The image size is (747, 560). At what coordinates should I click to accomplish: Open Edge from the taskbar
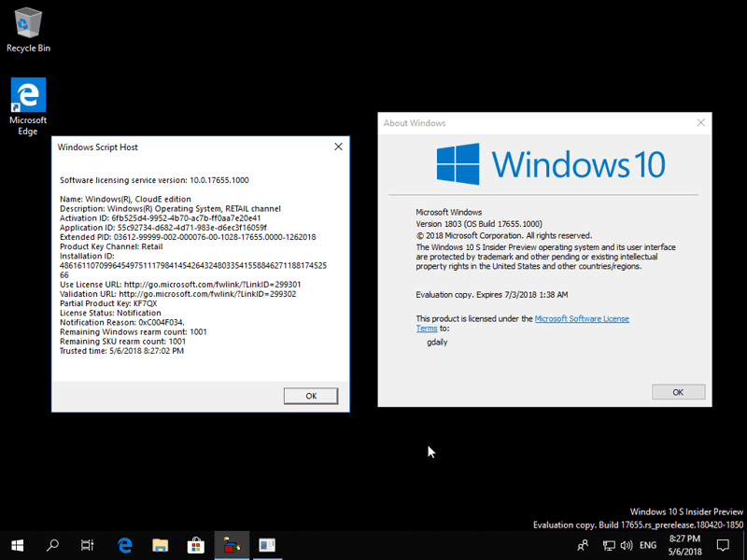coord(125,545)
